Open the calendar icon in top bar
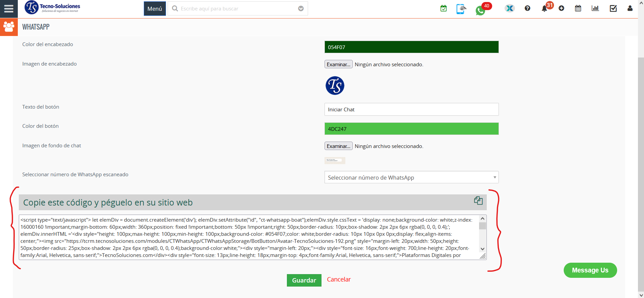Screen dimensions: 644x298 [x=578, y=8]
